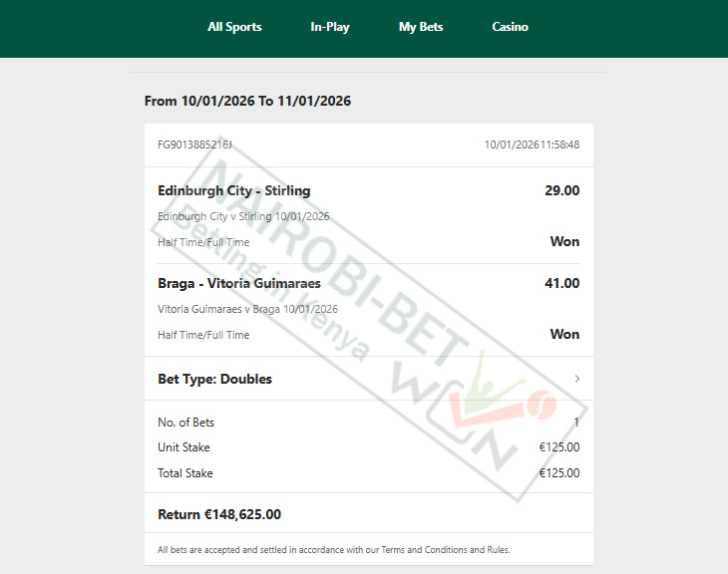
Task: Click the Won status under 29.00 odds
Action: pyautogui.click(x=564, y=241)
